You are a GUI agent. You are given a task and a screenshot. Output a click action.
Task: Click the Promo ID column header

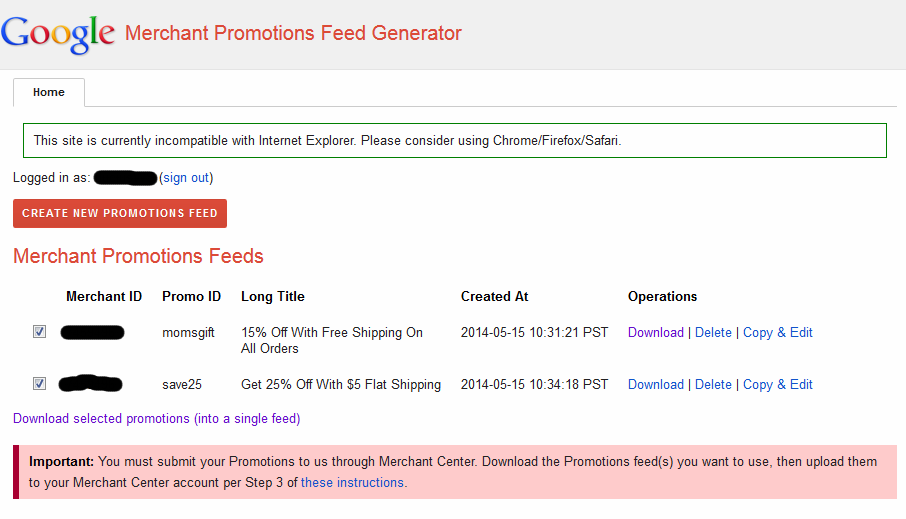click(191, 296)
